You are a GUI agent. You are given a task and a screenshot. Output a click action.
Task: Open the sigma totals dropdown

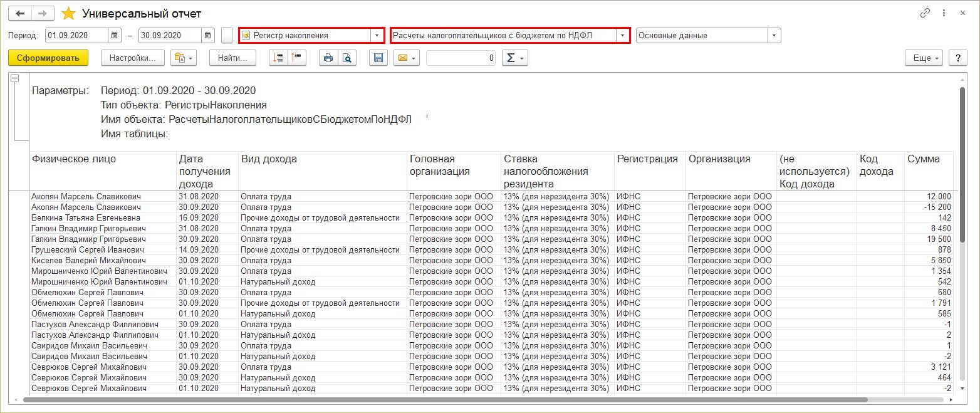tap(514, 58)
